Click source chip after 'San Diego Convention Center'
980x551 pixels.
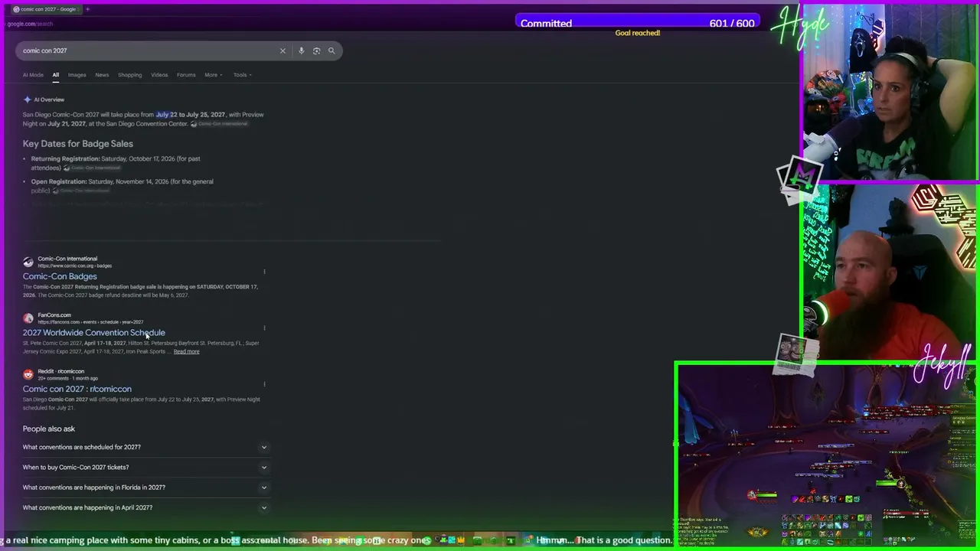pos(220,124)
